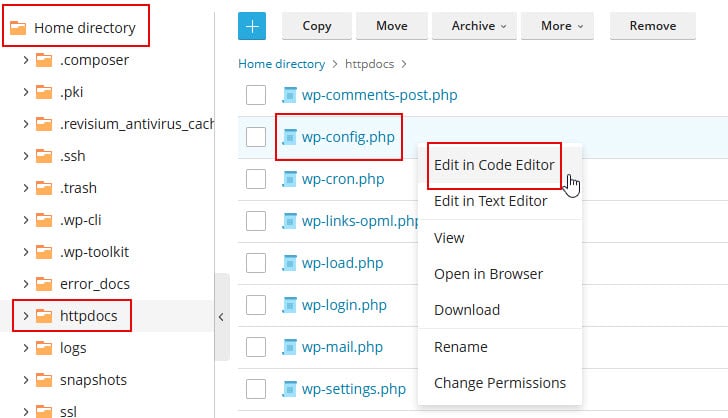
Task: Collapse the sidebar with the arrow handle
Action: (221, 317)
